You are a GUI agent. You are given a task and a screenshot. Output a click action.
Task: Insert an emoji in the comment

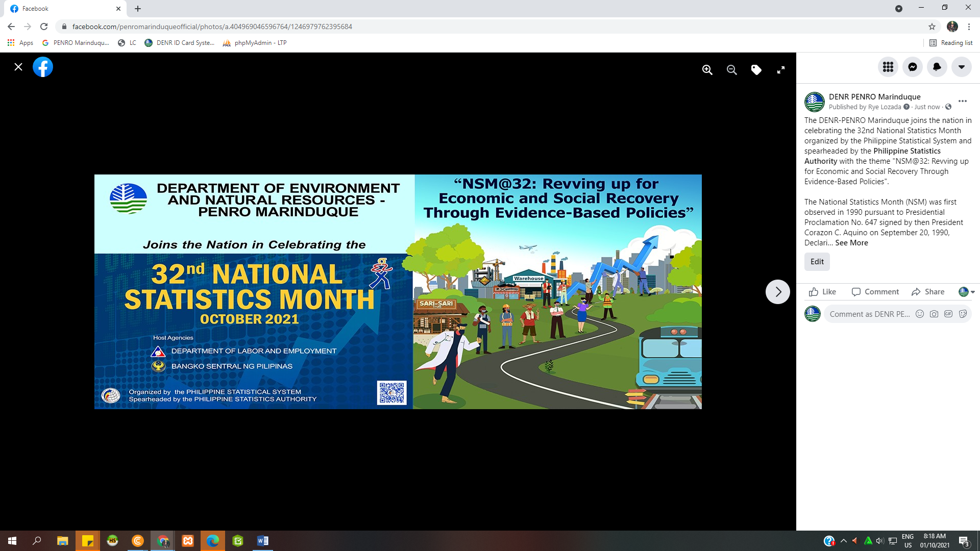coord(920,314)
